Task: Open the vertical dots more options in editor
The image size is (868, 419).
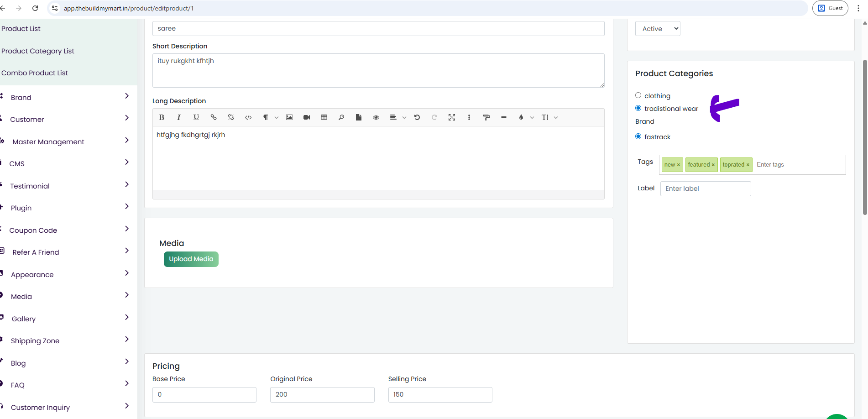Action: pyautogui.click(x=469, y=117)
